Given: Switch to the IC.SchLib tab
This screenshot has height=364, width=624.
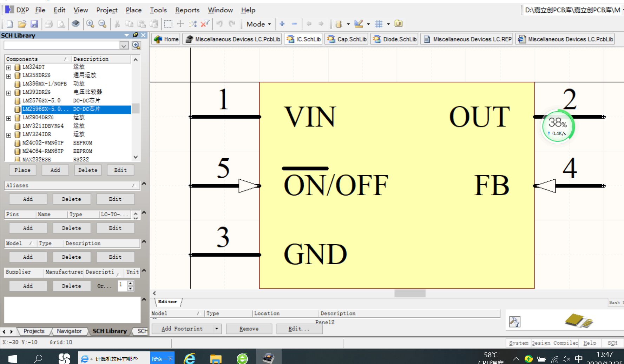Looking at the screenshot, I should (x=304, y=39).
